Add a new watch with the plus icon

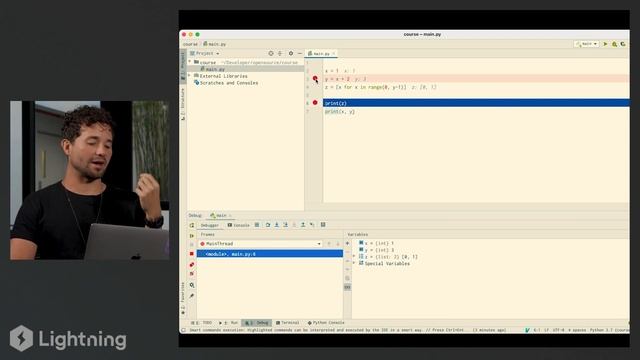[x=348, y=243]
